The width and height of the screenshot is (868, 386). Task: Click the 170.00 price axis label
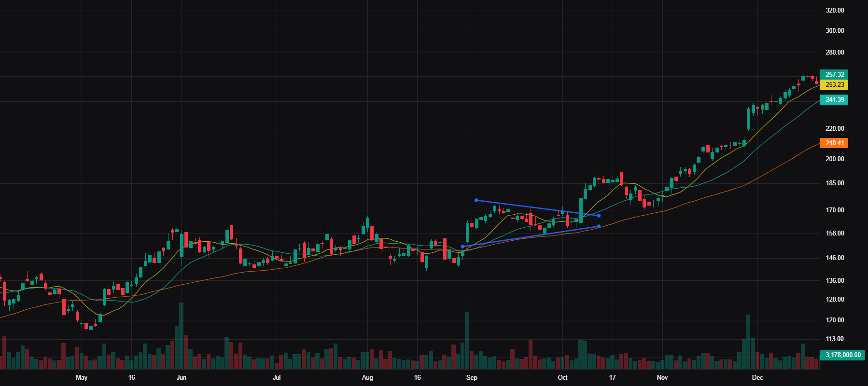click(835, 210)
